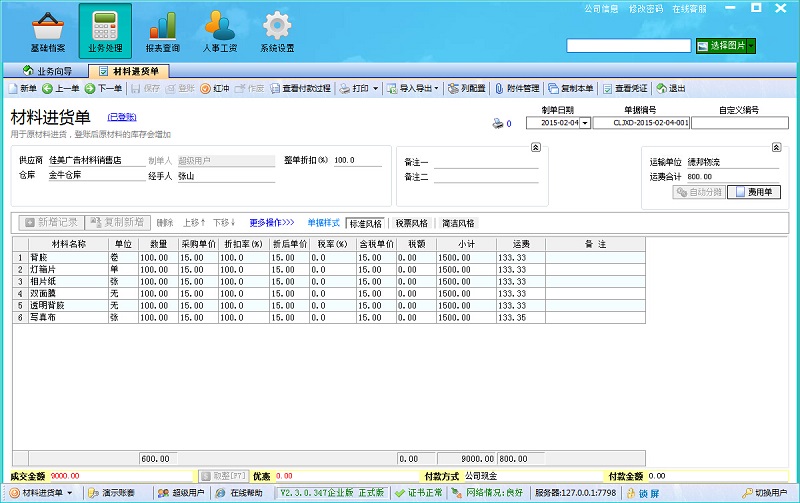
Task: Expand the 制单日期 date dropdown
Action: pos(585,124)
